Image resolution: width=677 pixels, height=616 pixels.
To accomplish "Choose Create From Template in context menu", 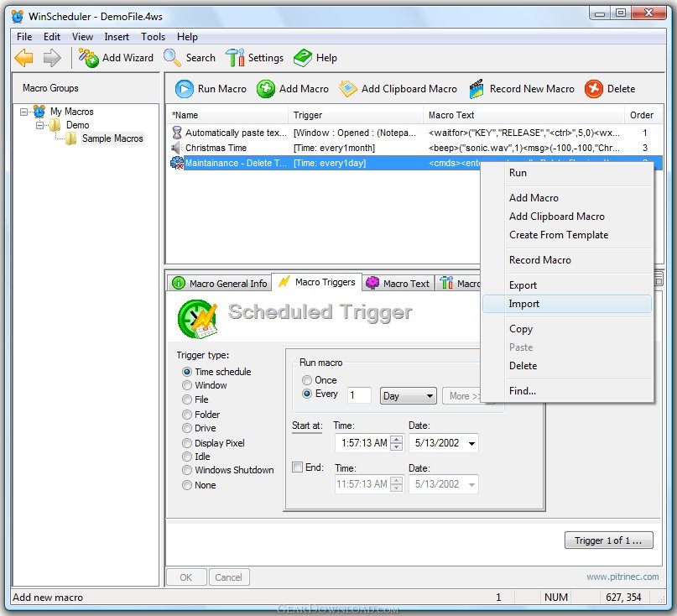I will pos(567,235).
